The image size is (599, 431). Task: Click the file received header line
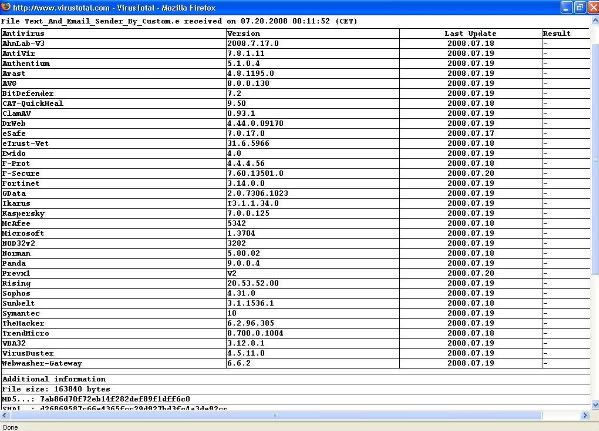tap(179, 21)
